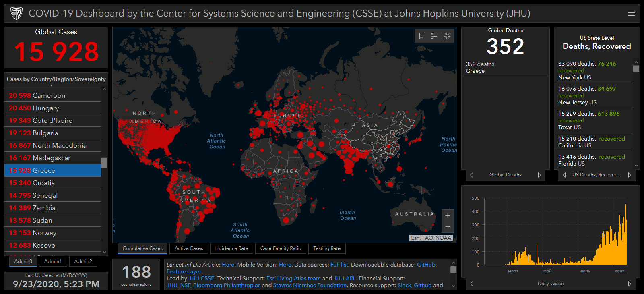Show next chart after Daily Cases
Viewport: 644px width, 294px height.
click(x=630, y=284)
